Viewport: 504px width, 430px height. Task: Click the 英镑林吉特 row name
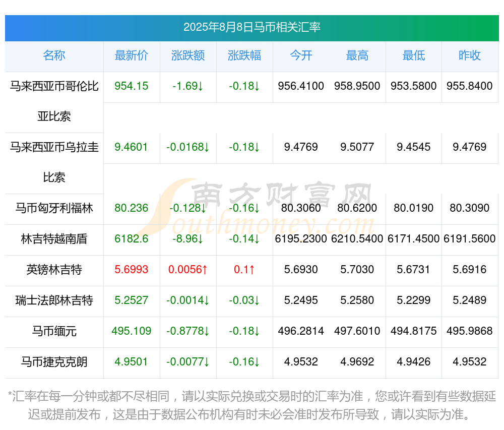54,270
